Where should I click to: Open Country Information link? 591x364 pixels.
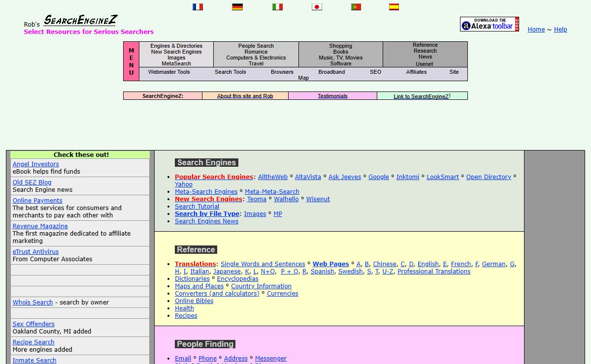(x=261, y=286)
